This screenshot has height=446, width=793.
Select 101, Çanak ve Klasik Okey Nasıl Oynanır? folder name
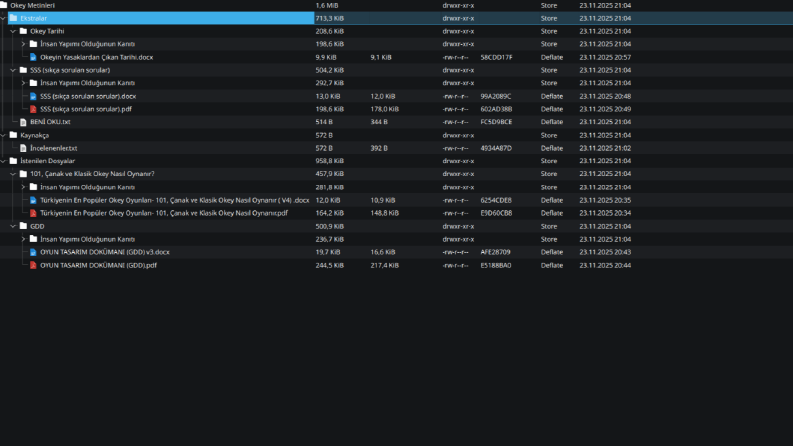pos(92,174)
